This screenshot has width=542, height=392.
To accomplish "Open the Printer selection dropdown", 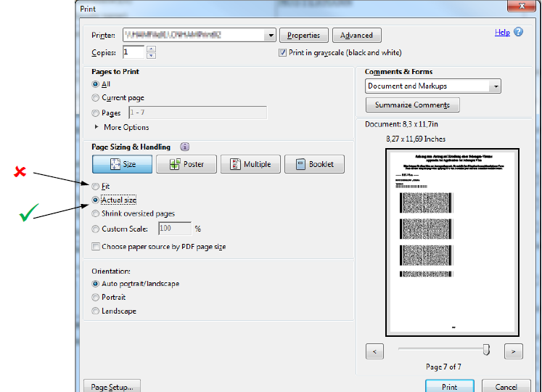I will 271,35.
